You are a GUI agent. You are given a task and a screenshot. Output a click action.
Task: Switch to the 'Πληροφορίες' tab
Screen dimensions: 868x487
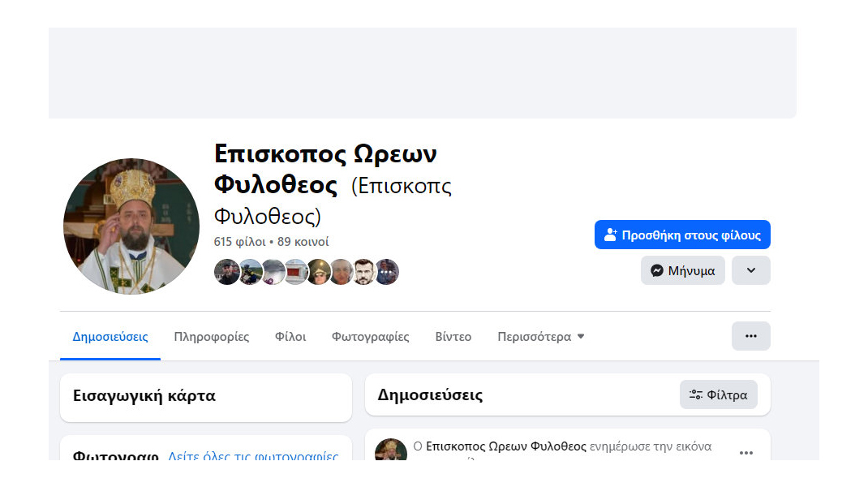pyautogui.click(x=212, y=336)
